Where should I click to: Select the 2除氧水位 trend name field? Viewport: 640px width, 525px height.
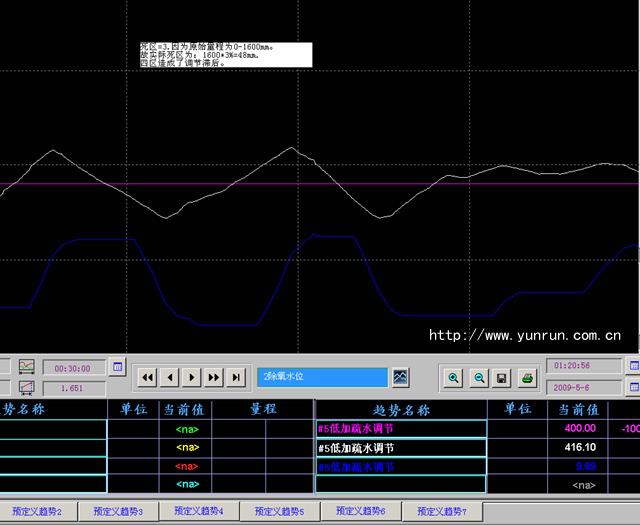(322, 377)
